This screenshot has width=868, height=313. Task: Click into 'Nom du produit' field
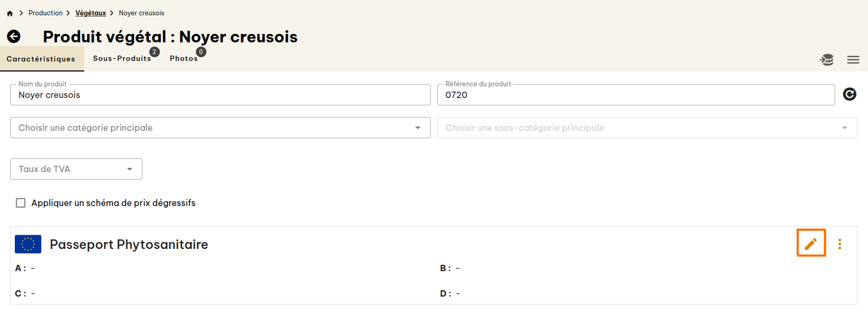click(220, 95)
